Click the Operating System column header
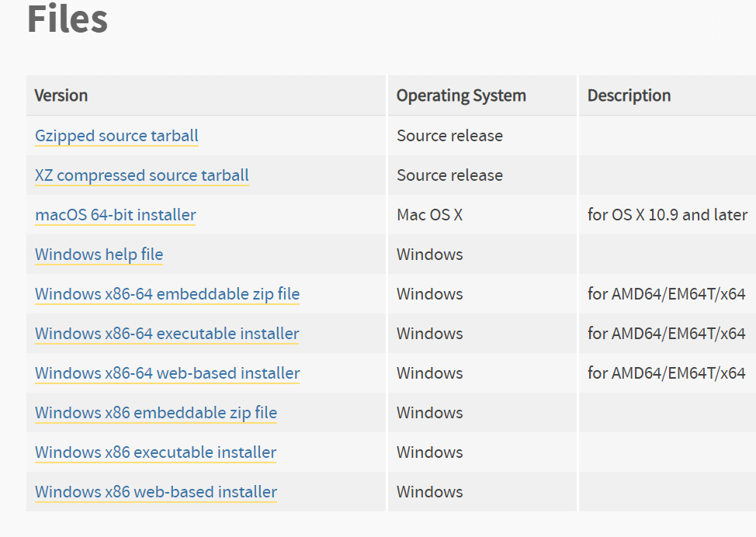The width and height of the screenshot is (756, 537). [461, 95]
